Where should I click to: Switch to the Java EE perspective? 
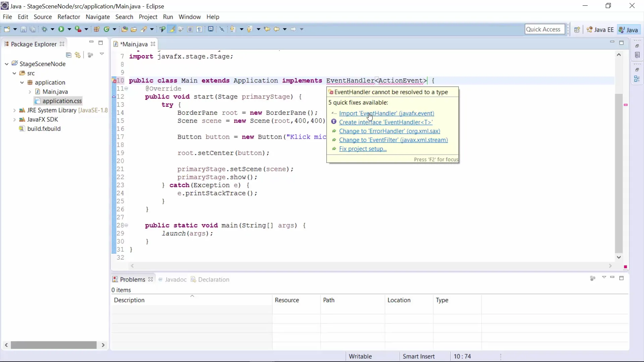(600, 29)
